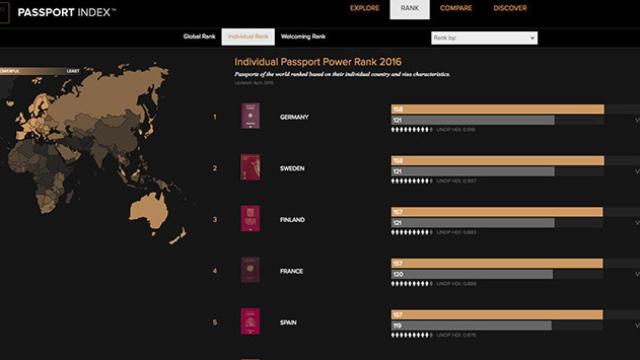Click the Spain passport cover icon
This screenshot has height=360, width=640.
tap(250, 321)
